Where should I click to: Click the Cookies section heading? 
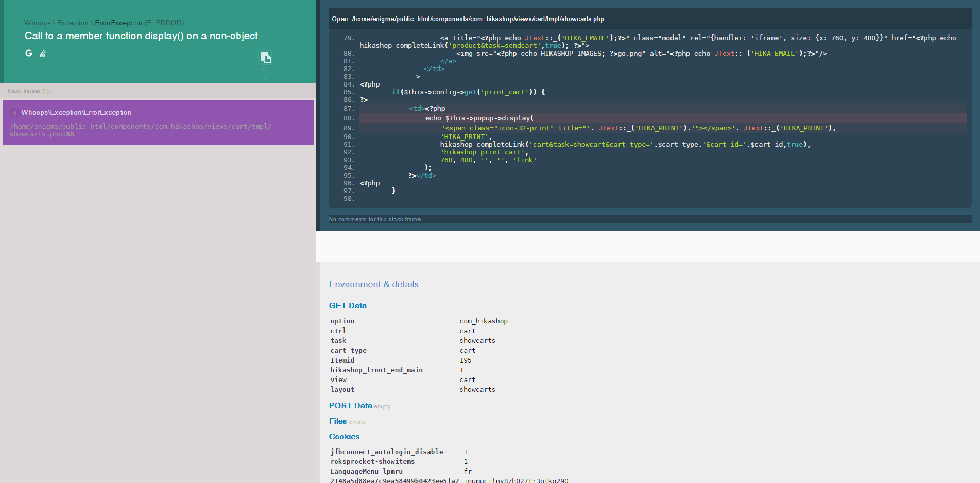click(x=344, y=437)
